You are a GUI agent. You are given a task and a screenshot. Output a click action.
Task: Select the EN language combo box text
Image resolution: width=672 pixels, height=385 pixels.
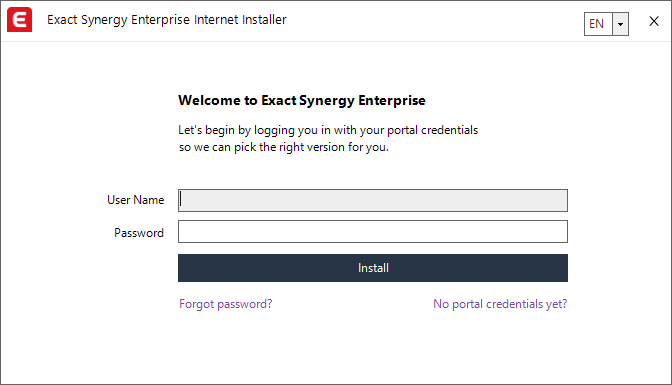click(597, 24)
